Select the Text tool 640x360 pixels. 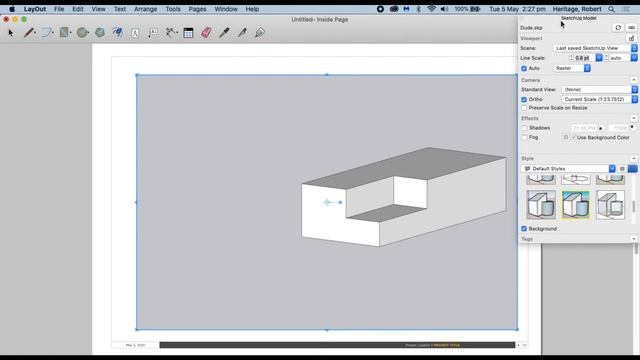pyautogui.click(x=135, y=33)
